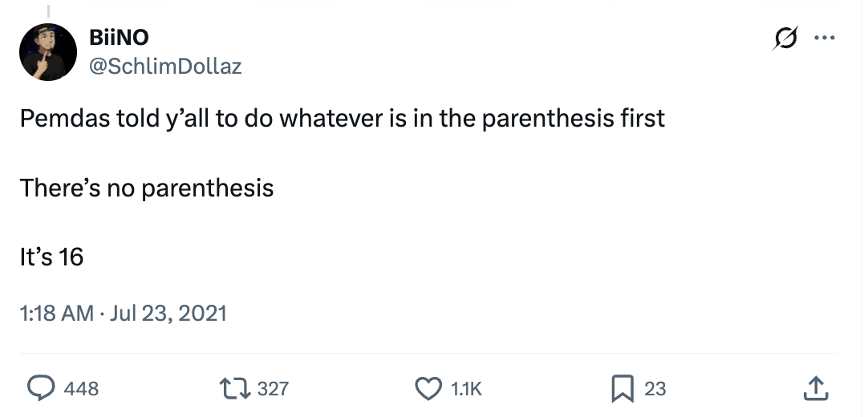The height and width of the screenshot is (417, 868).
Task: Click the "It's 16" text line
Action: (x=51, y=257)
